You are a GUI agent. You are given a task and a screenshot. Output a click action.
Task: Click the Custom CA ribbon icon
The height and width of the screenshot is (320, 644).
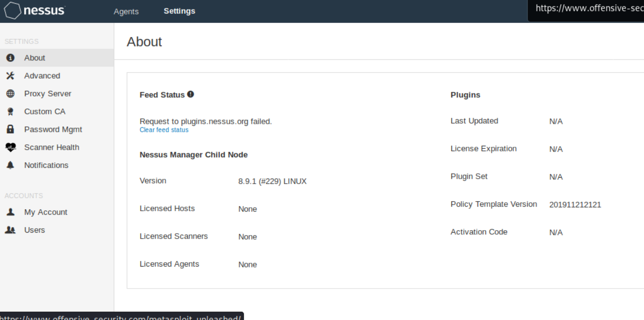[10, 112]
